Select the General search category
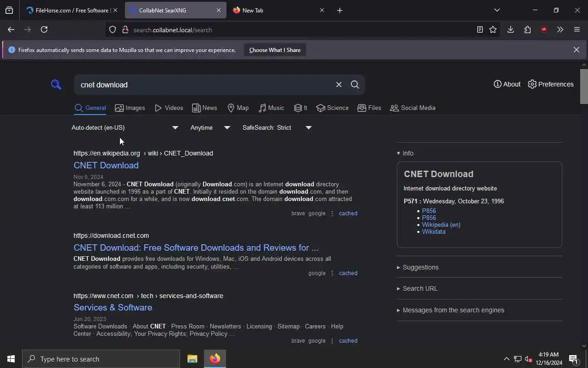The width and height of the screenshot is (588, 368). point(90,108)
